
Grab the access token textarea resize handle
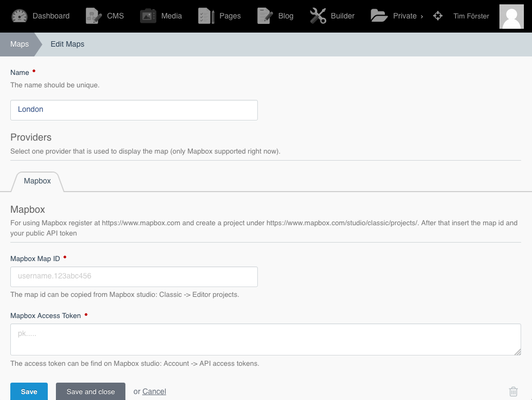pyautogui.click(x=517, y=352)
